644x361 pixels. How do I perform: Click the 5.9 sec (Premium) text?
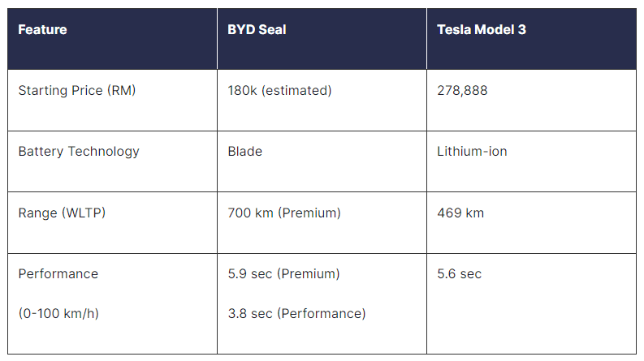click(283, 273)
